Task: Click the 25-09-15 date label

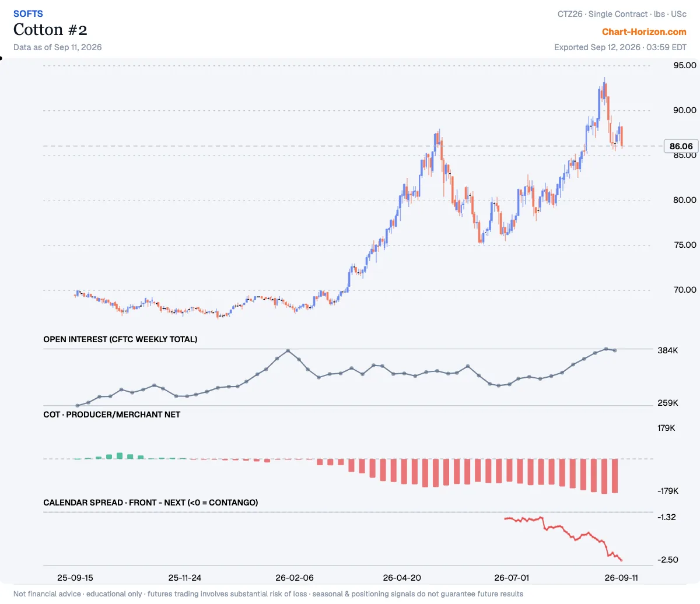Action: [75, 578]
